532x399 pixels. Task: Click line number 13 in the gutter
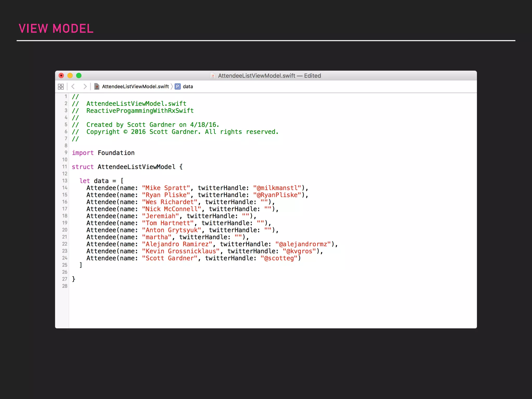tap(65, 181)
